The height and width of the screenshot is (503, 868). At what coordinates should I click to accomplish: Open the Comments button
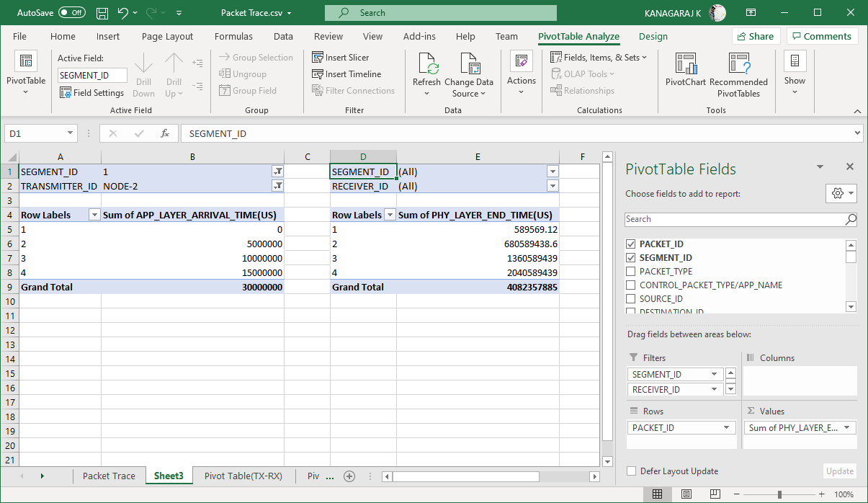tap(822, 37)
